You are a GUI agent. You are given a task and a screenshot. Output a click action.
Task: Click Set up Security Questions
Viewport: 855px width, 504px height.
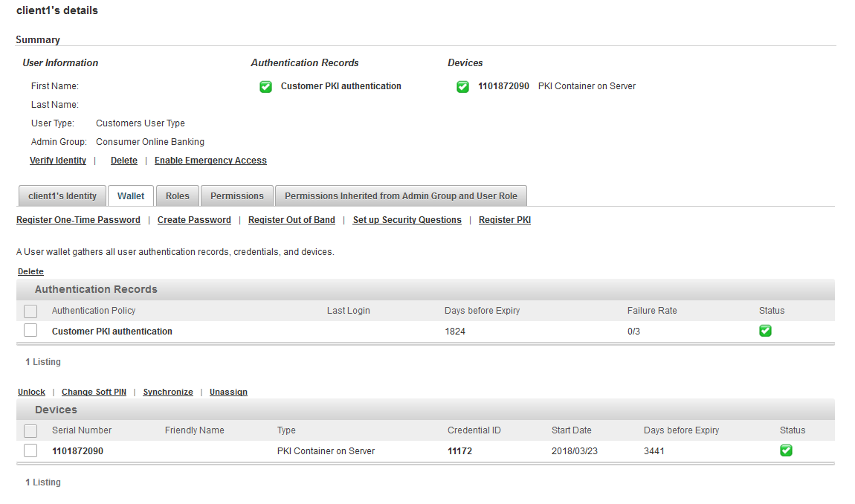point(407,219)
